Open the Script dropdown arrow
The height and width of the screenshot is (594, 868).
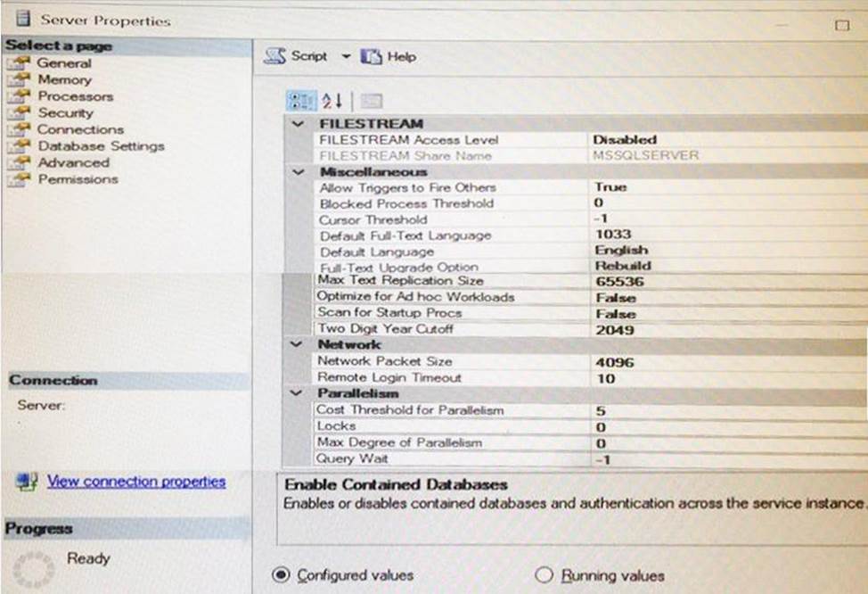(x=346, y=56)
